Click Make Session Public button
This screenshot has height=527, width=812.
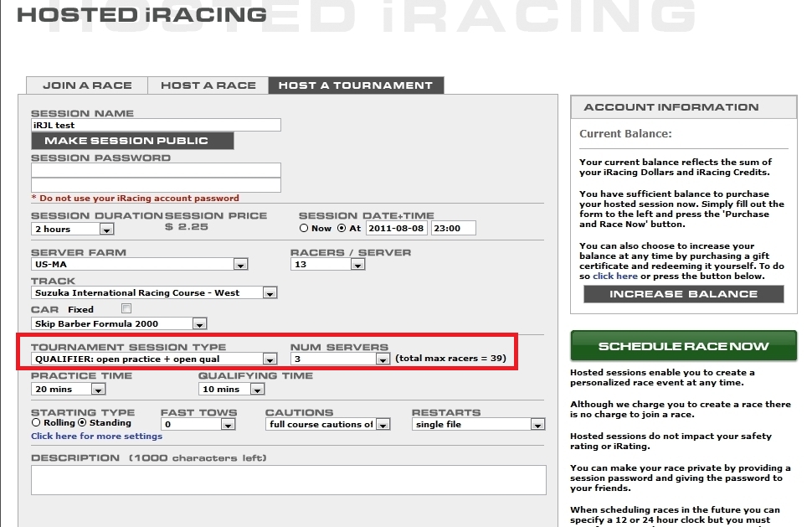(132, 141)
